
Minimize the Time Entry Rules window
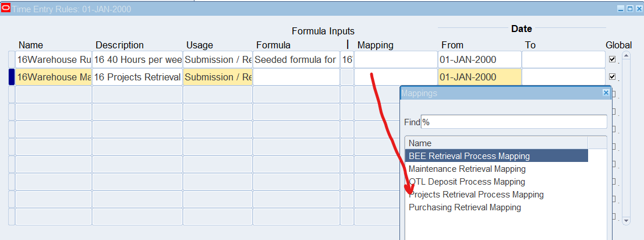[621, 9]
